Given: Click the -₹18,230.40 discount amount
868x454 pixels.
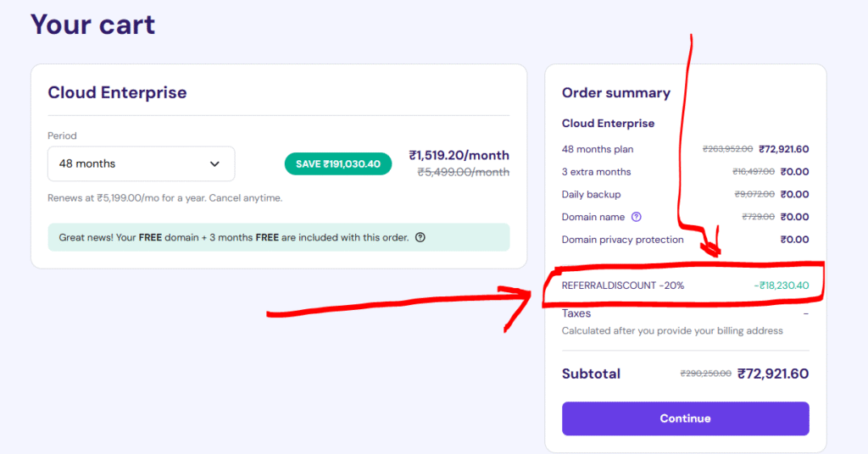Looking at the screenshot, I should 781,285.
